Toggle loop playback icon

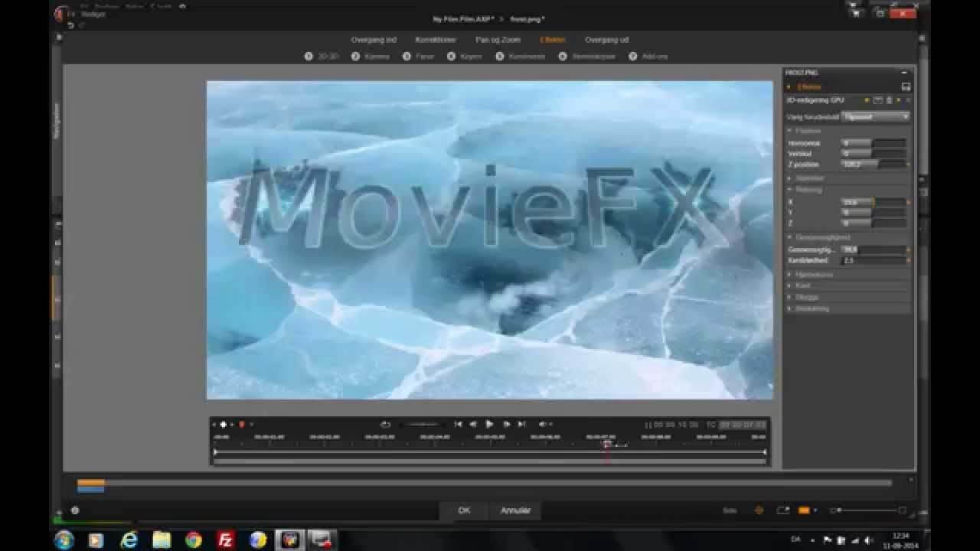[x=385, y=424]
